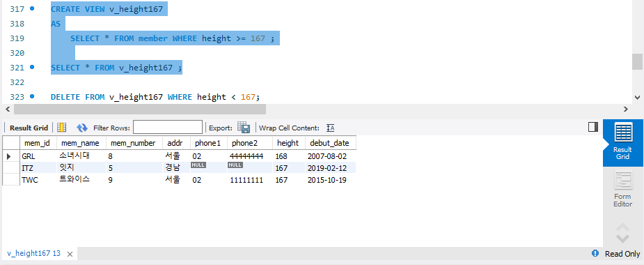Screen dimensions: 644x265
Task: Sort by the mem_name column header
Action: 81,143
